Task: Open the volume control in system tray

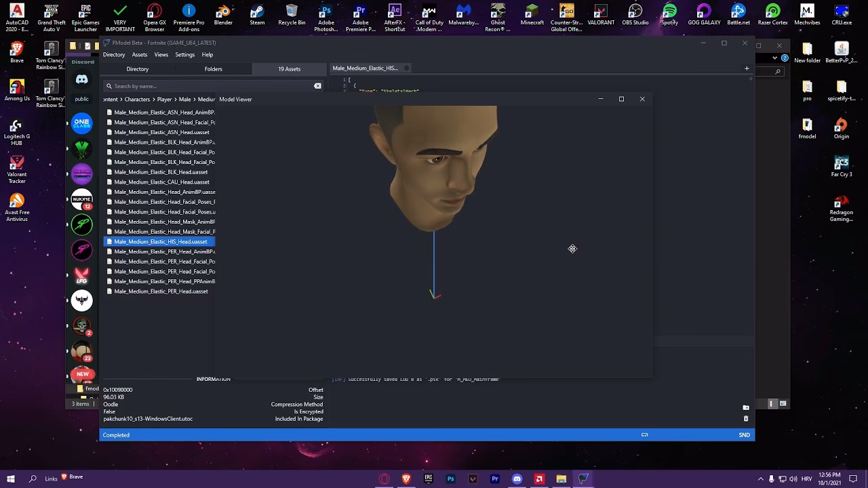Action: click(x=793, y=479)
